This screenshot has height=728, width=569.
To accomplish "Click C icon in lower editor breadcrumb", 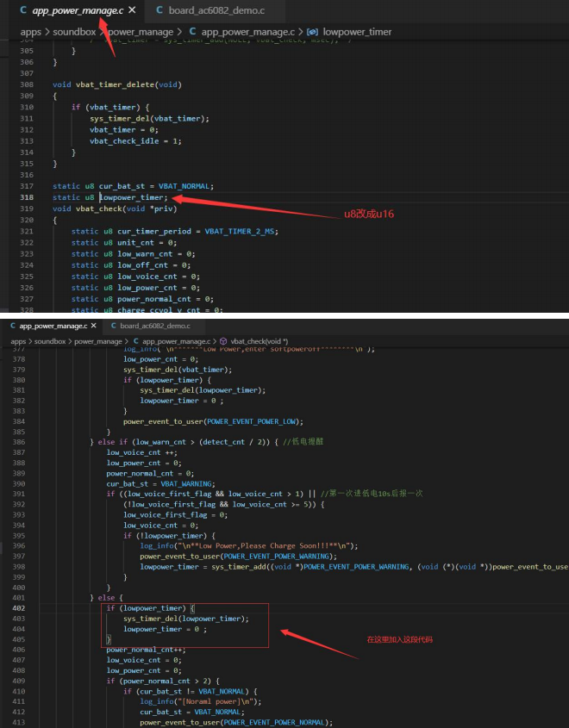I will (136, 341).
